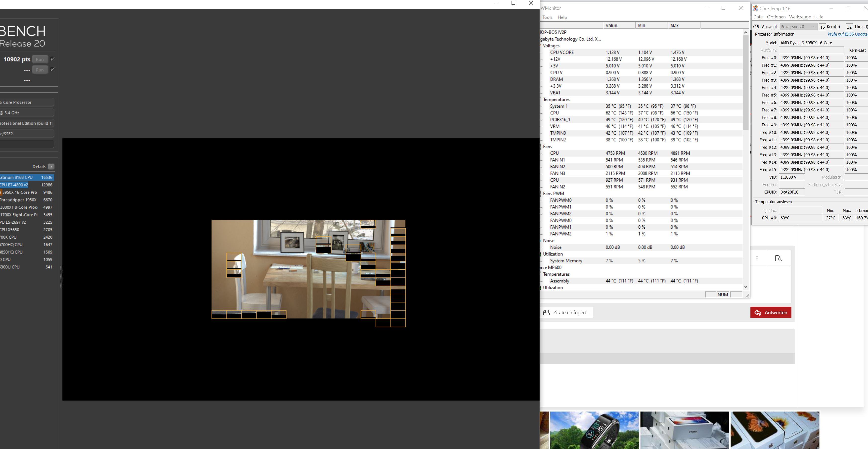868x449 pixels.
Task: Click the CPUID field showing 0xA20F10
Action: [792, 192]
